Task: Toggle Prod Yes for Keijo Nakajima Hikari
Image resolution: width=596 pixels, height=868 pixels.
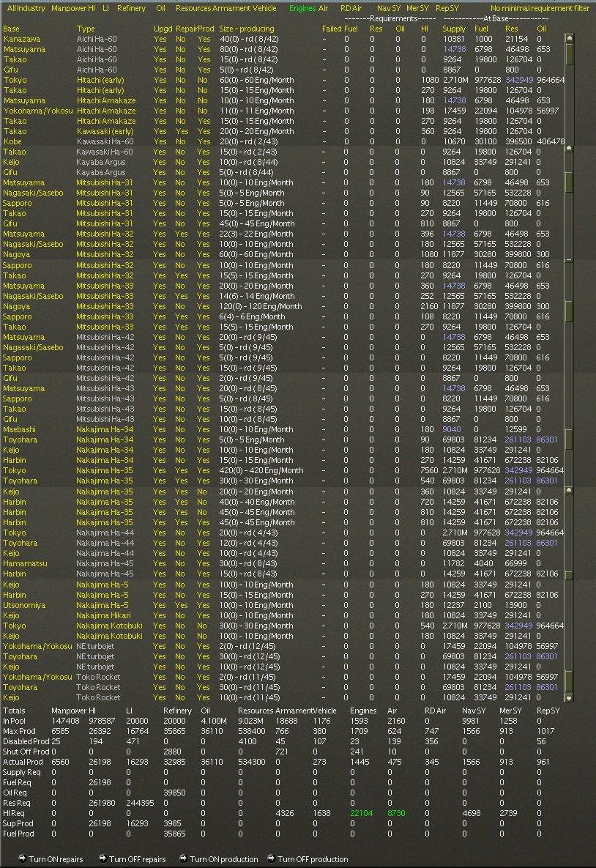Action: tap(204, 615)
